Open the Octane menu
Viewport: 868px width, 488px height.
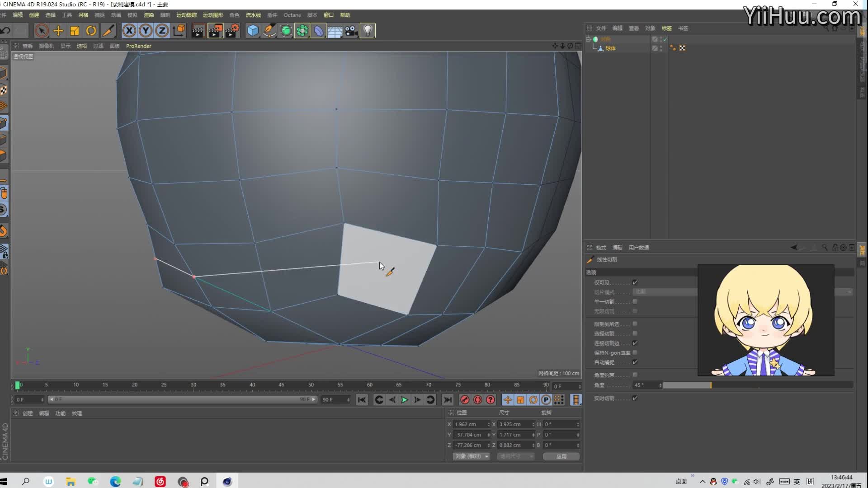point(292,15)
